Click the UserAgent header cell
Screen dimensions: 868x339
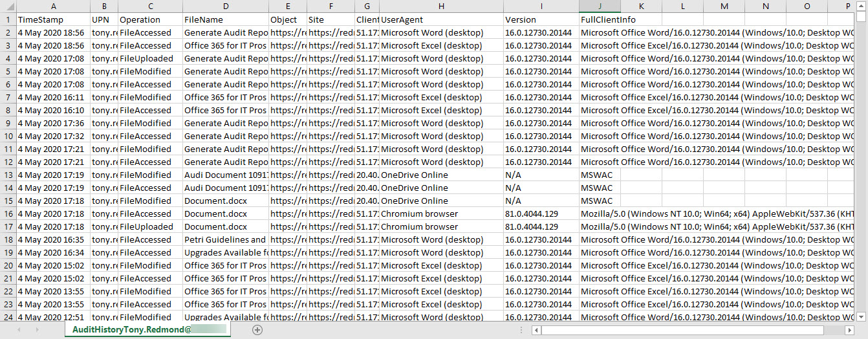point(441,19)
